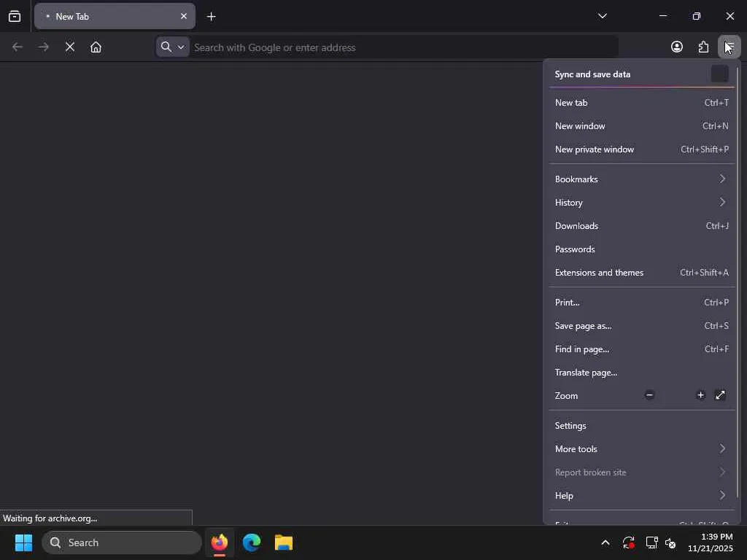Open Passwords from the menu
The height and width of the screenshot is (560, 747).
(641, 249)
